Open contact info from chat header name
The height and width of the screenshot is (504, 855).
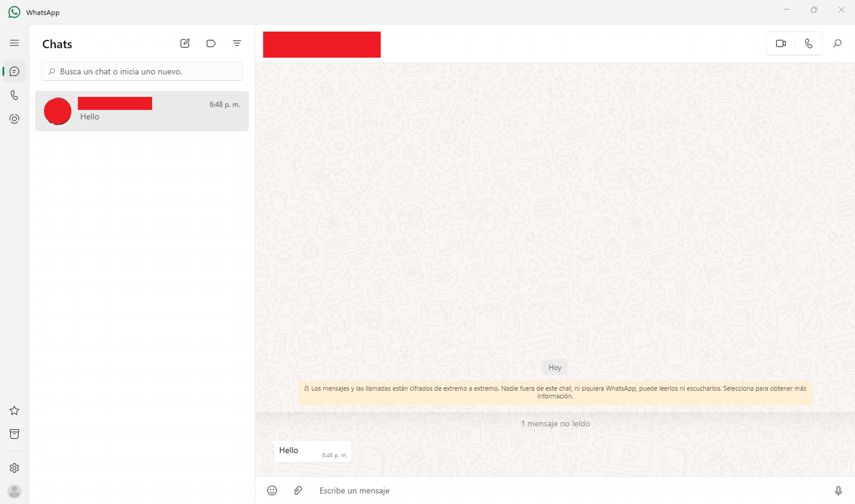pos(322,45)
